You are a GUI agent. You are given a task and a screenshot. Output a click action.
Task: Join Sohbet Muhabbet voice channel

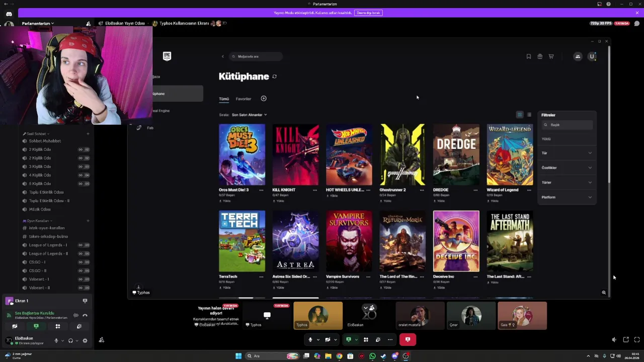pyautogui.click(x=45, y=141)
